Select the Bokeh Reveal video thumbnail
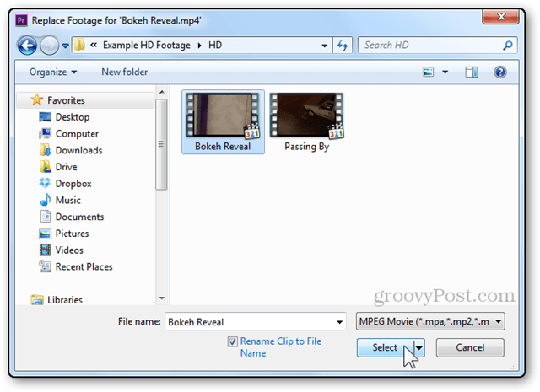Screen dimensions: 540x392 pos(223,115)
